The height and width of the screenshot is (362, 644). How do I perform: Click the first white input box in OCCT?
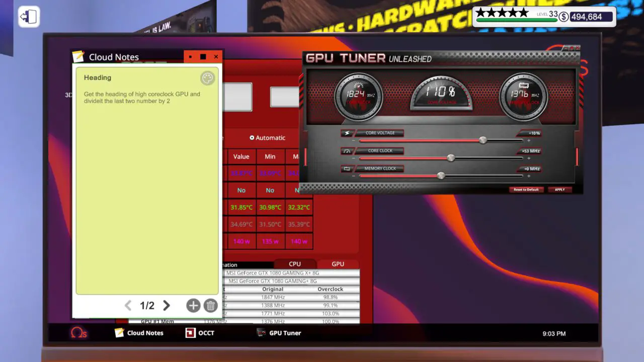pyautogui.click(x=237, y=97)
